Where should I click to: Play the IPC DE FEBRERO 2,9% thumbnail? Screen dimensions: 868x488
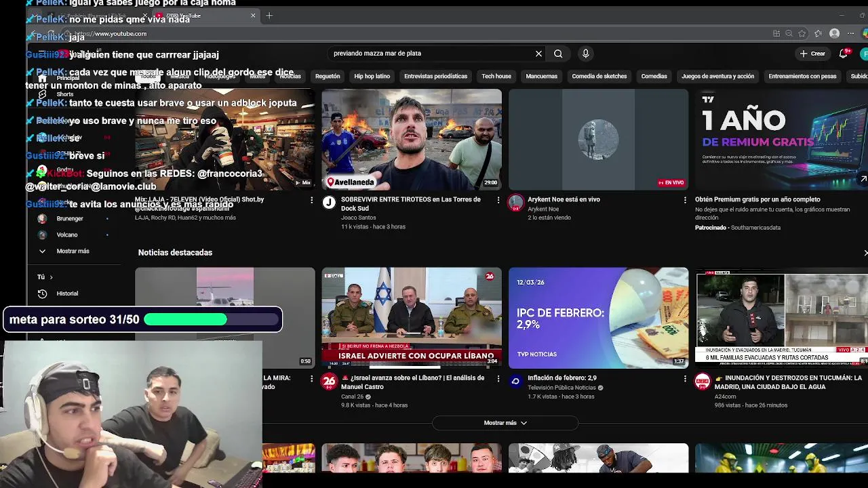tap(598, 318)
